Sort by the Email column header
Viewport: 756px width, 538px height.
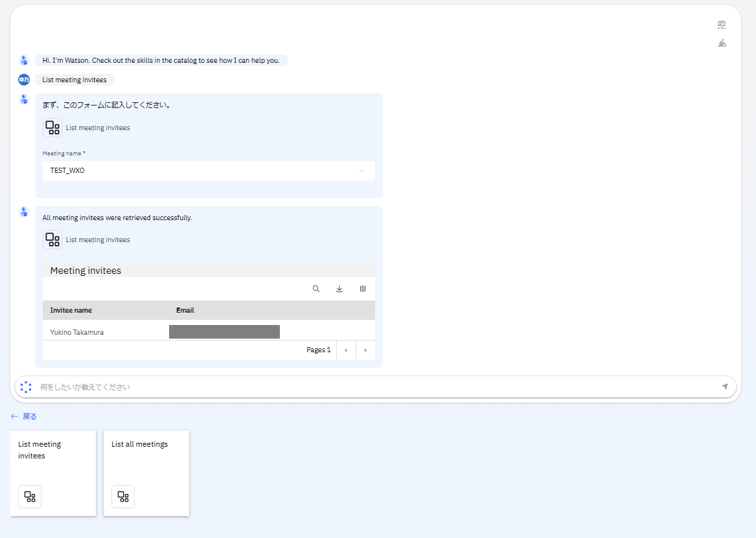tap(185, 310)
